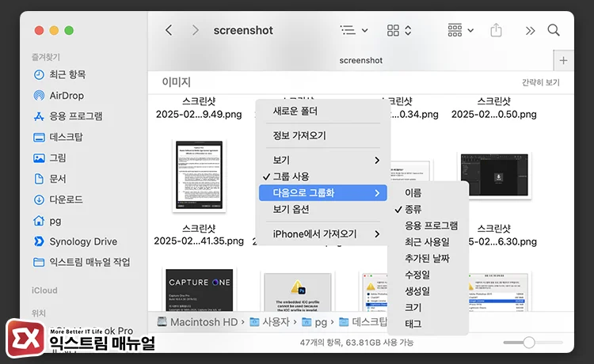Open 문서 in the sidebar

(x=50, y=179)
